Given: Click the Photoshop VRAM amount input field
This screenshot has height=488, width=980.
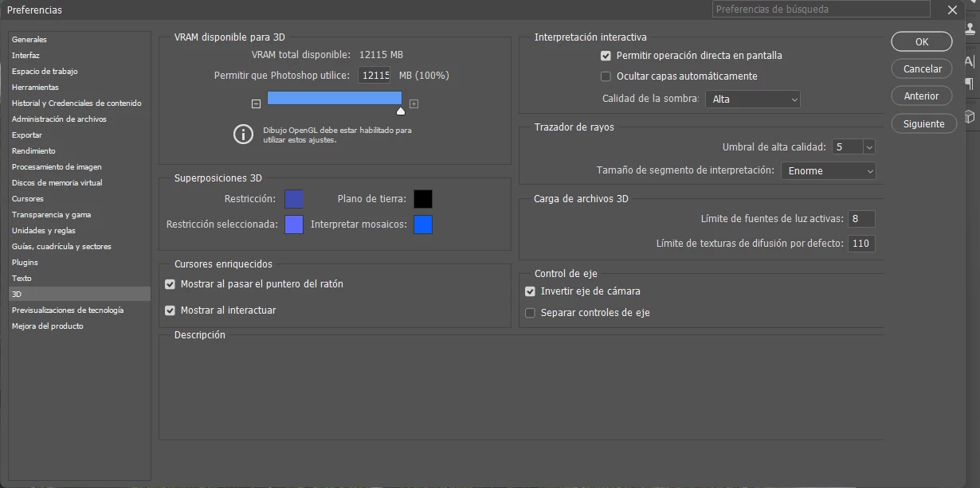Looking at the screenshot, I should [376, 76].
